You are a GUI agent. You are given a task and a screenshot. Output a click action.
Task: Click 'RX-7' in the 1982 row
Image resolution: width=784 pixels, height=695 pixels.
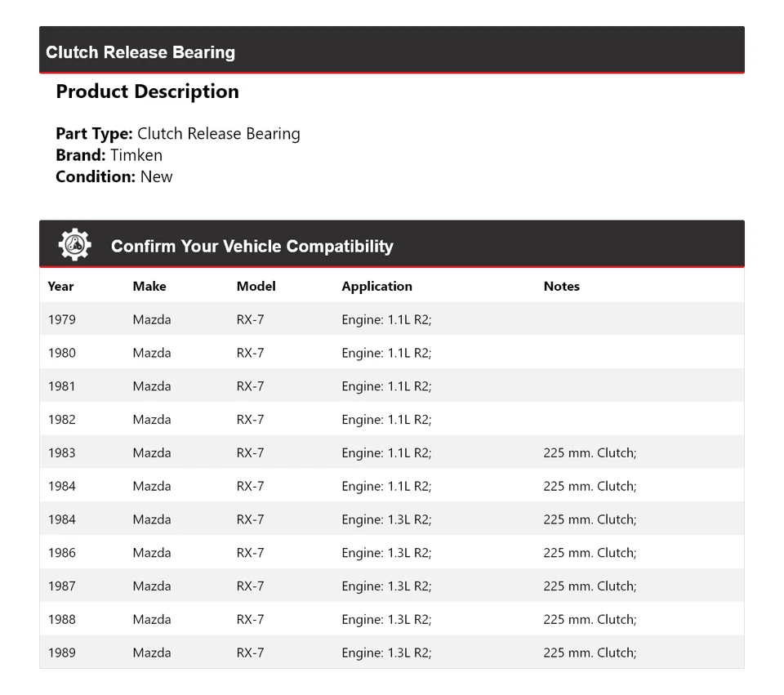click(x=251, y=420)
